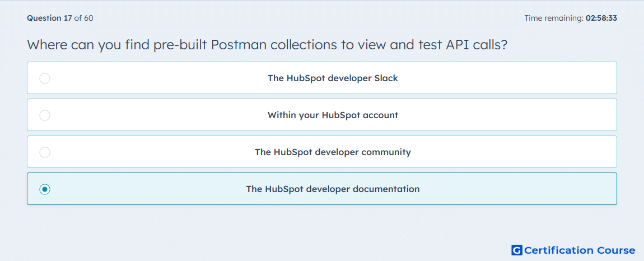Click the Postman collections question heading

click(x=267, y=45)
